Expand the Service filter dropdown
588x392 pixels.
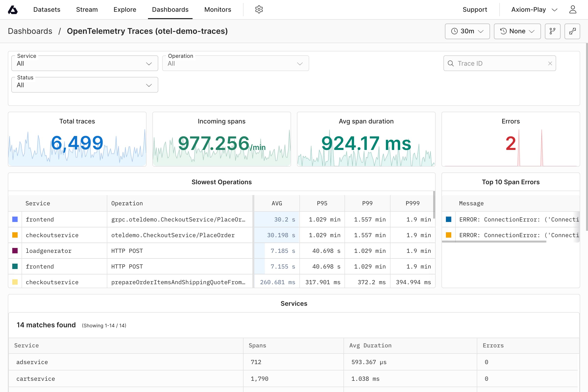pos(85,63)
